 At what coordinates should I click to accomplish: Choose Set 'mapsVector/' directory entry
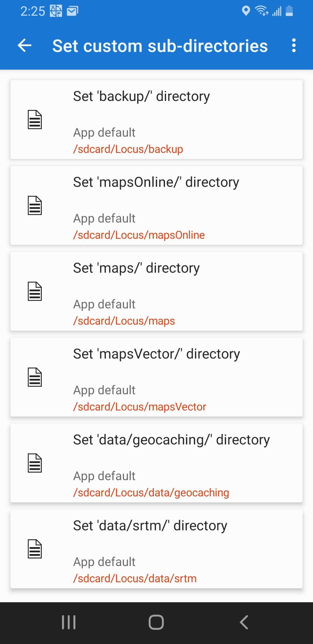tap(156, 354)
